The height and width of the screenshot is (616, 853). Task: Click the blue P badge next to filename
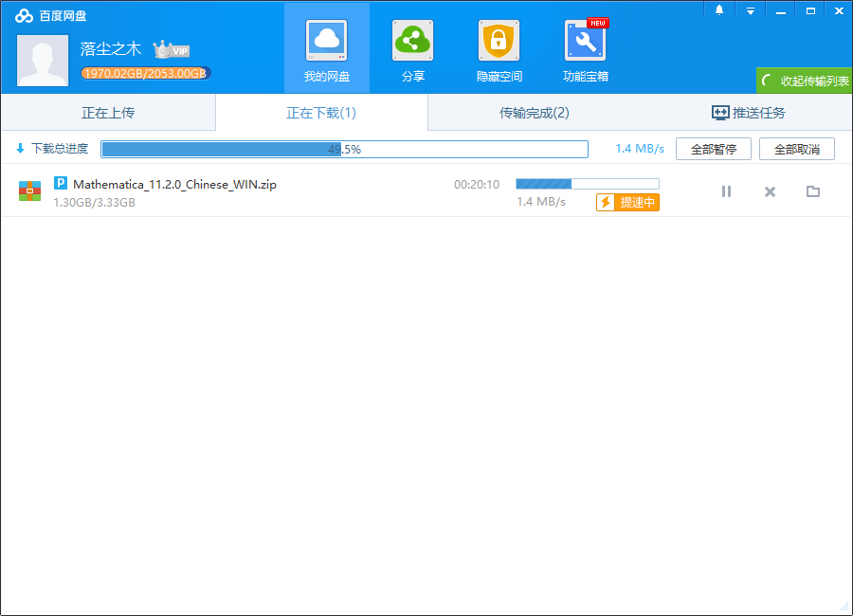coord(61,183)
